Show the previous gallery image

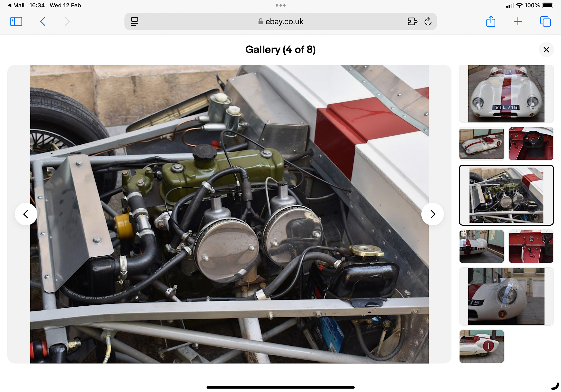(26, 214)
